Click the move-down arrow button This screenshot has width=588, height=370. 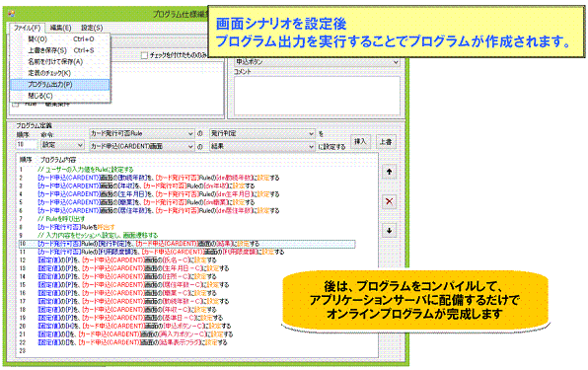[389, 230]
